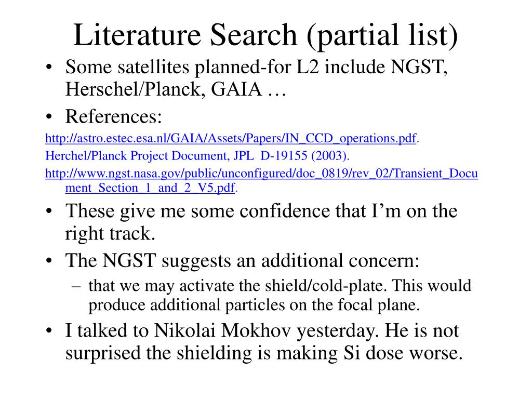Image resolution: width=532 pixels, height=399 pixels.
Task: Click the words 'right track.'
Action: pyautogui.click(x=110, y=233)
